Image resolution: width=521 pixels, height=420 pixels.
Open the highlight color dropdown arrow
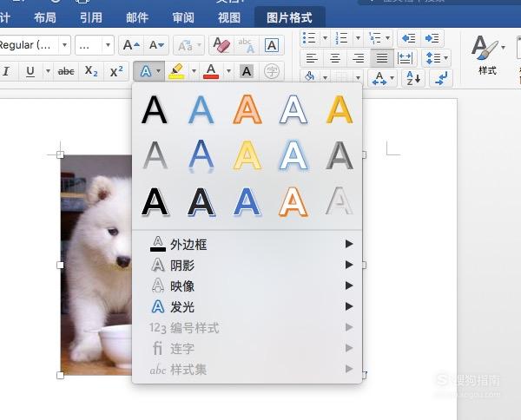(x=194, y=71)
